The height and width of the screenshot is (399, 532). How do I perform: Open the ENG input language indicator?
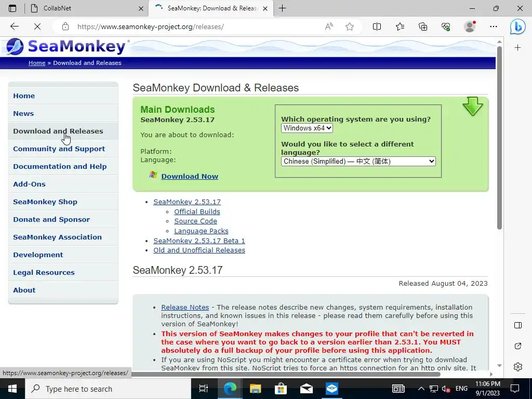[461, 389]
